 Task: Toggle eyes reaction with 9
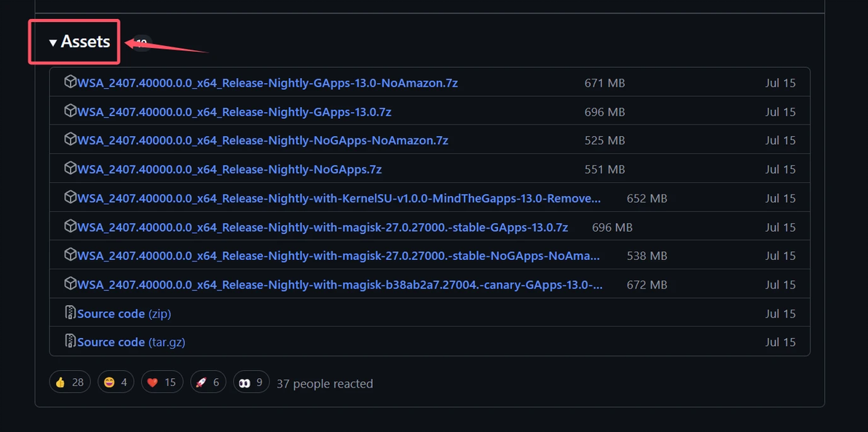pos(251,382)
